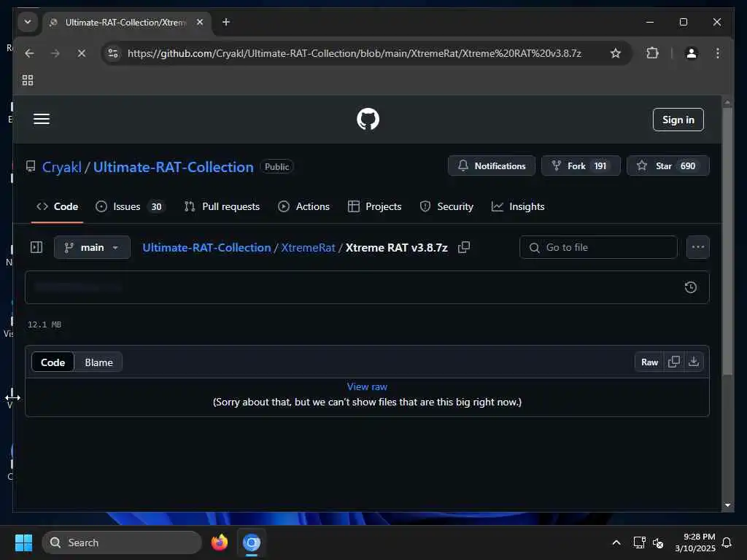The image size is (747, 560).
Task: Click the taskbar Search box
Action: tap(122, 542)
